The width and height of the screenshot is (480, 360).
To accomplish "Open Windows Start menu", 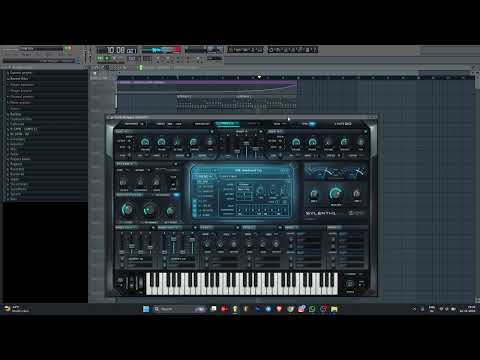I will click(x=146, y=309).
